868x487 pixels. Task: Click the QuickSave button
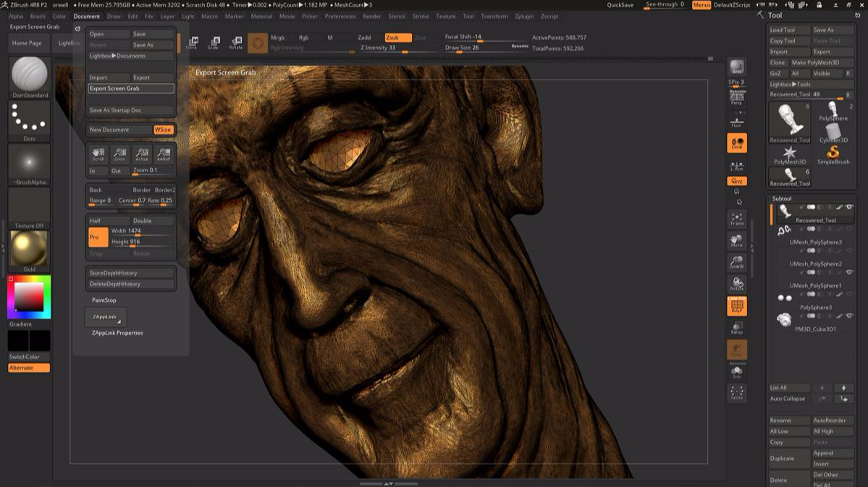point(620,5)
